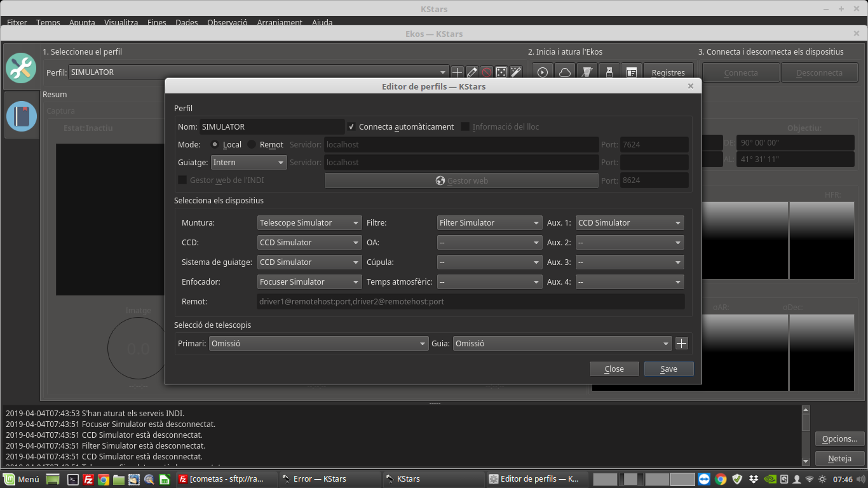Click the spreadsheet launcher in the taskbar
The image size is (868, 488).
coord(164,480)
